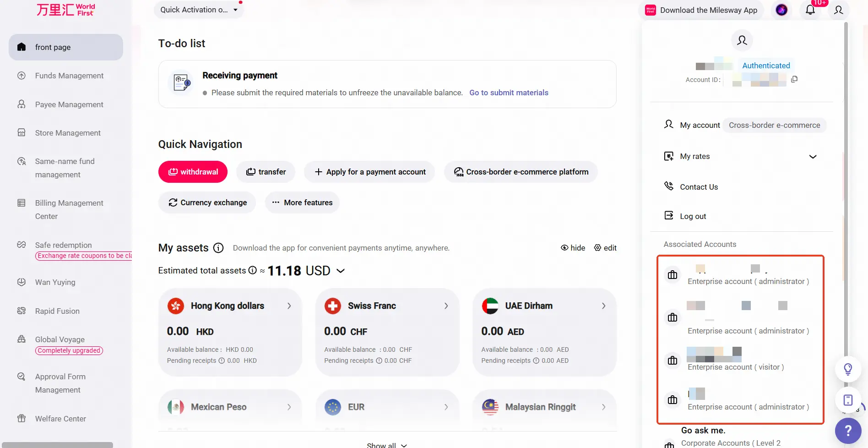Viewport: 868px width, 448px height.
Task: Open the Hong Kong dollars asset card
Action: point(230,332)
